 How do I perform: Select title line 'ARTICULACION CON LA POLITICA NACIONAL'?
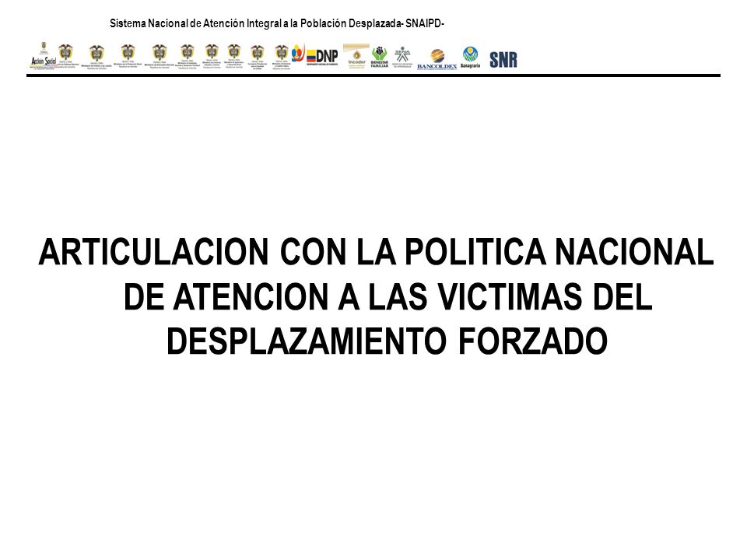(377, 252)
